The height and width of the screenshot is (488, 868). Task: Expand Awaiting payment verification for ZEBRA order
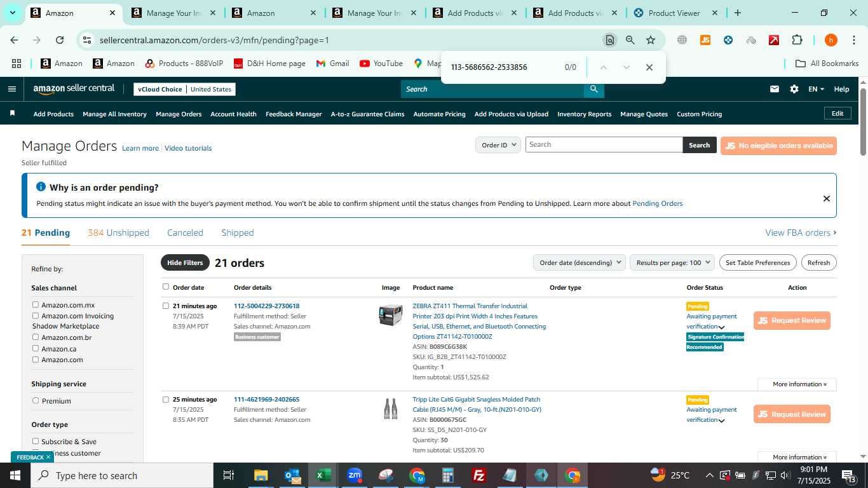(721, 327)
